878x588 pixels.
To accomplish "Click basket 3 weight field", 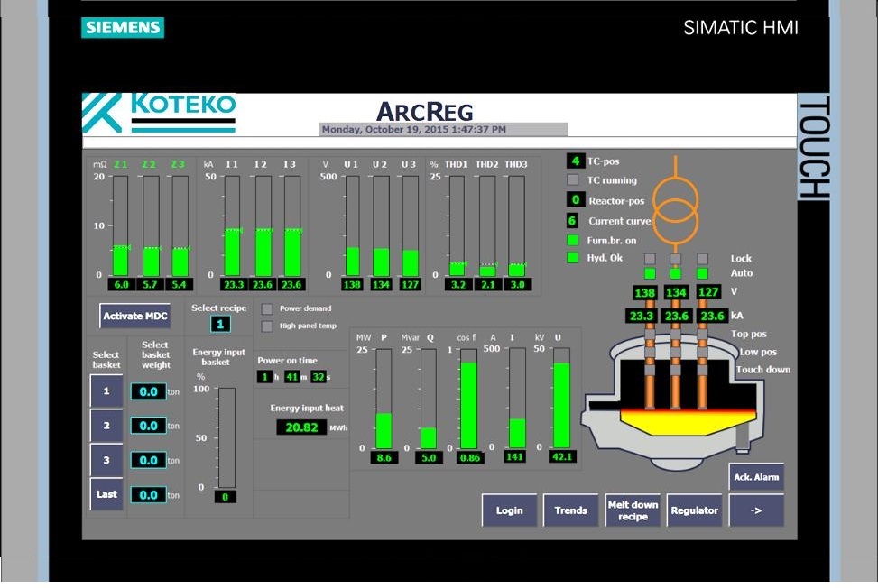I will pyautogui.click(x=148, y=461).
